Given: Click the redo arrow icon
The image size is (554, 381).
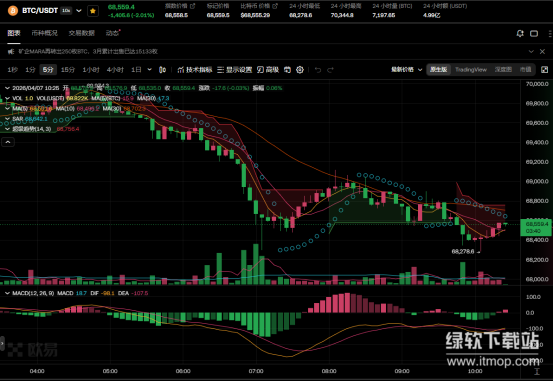Looking at the screenshot, I should click(x=330, y=70).
